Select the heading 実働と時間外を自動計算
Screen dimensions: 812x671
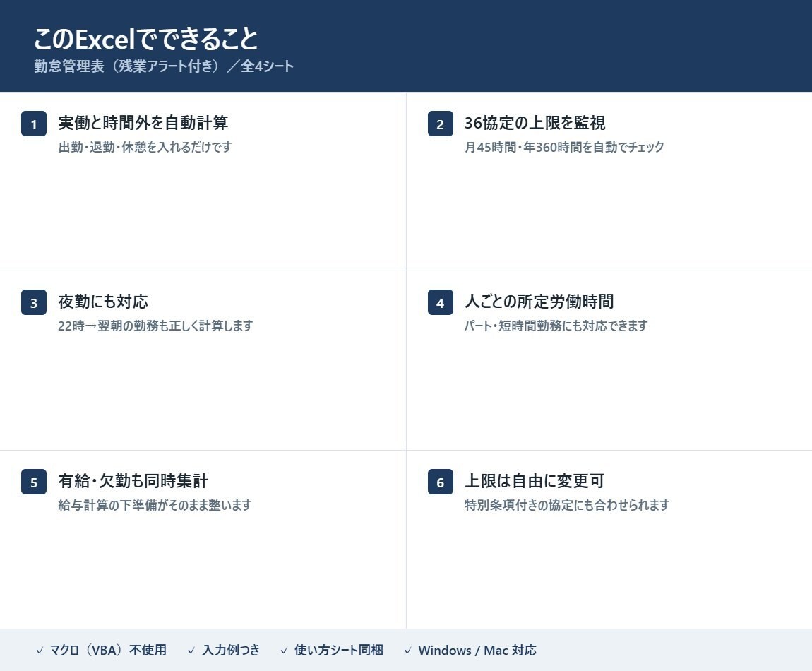[x=143, y=123]
